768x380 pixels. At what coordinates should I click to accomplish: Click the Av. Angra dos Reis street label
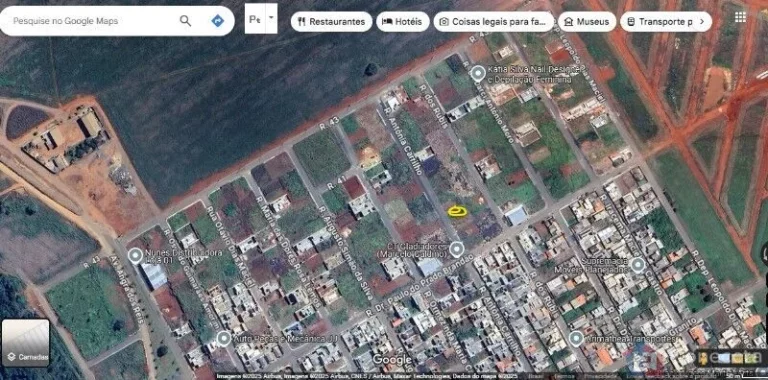(x=127, y=288)
